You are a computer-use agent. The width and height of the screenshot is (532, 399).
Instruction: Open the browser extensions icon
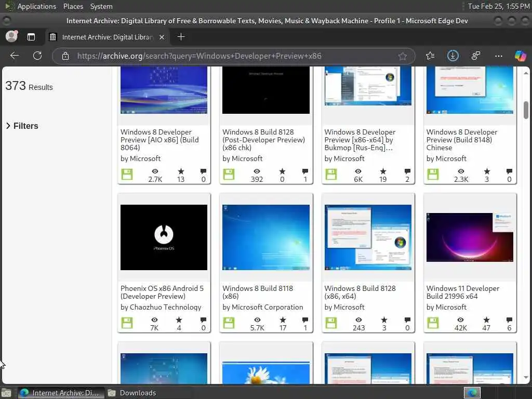(x=476, y=56)
